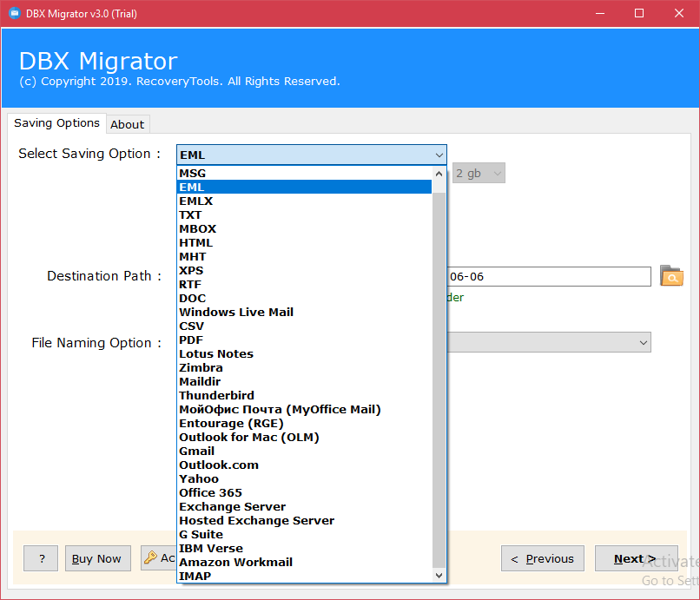The image size is (700, 600).
Task: Select Outlook.com saving option
Action: [305, 465]
